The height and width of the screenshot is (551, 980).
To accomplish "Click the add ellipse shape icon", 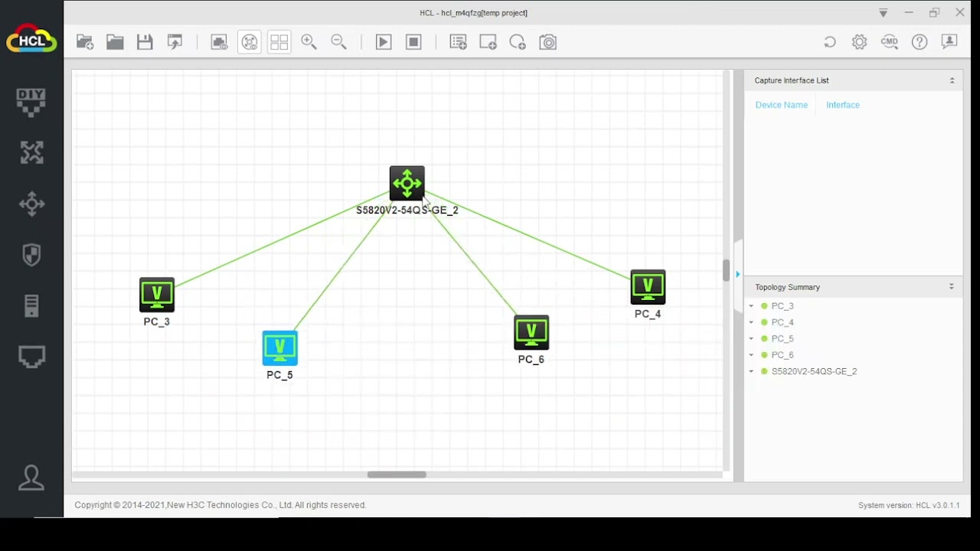I will coord(518,42).
